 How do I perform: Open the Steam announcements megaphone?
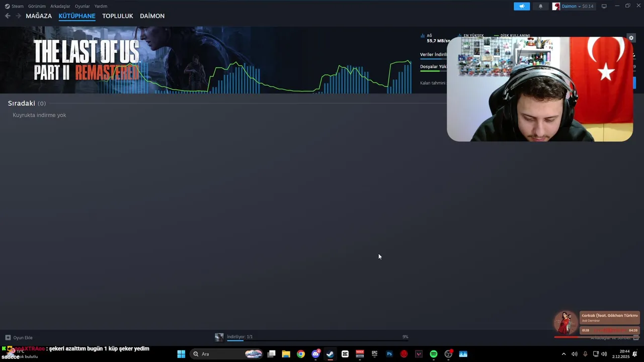point(522,6)
